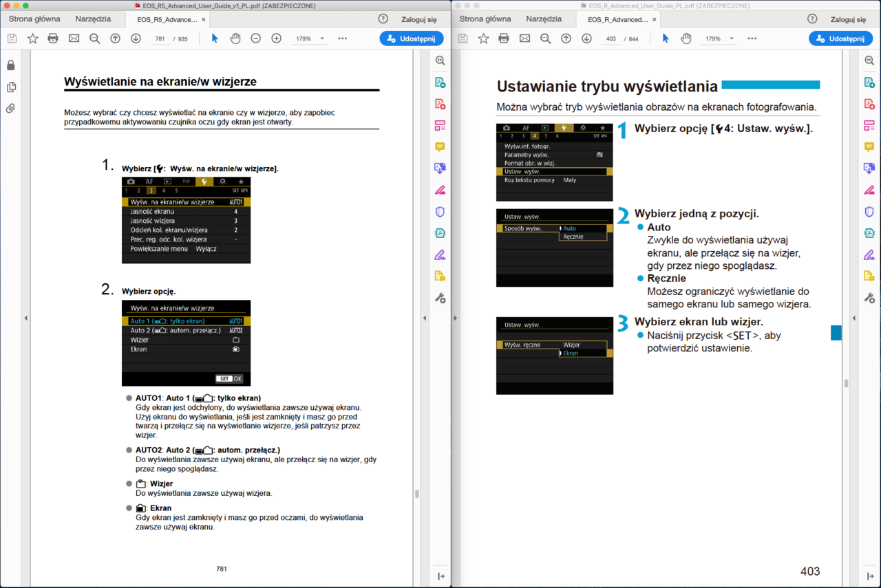
Task: Activate hand pan tool in EOS_R5 window
Action: (235, 39)
